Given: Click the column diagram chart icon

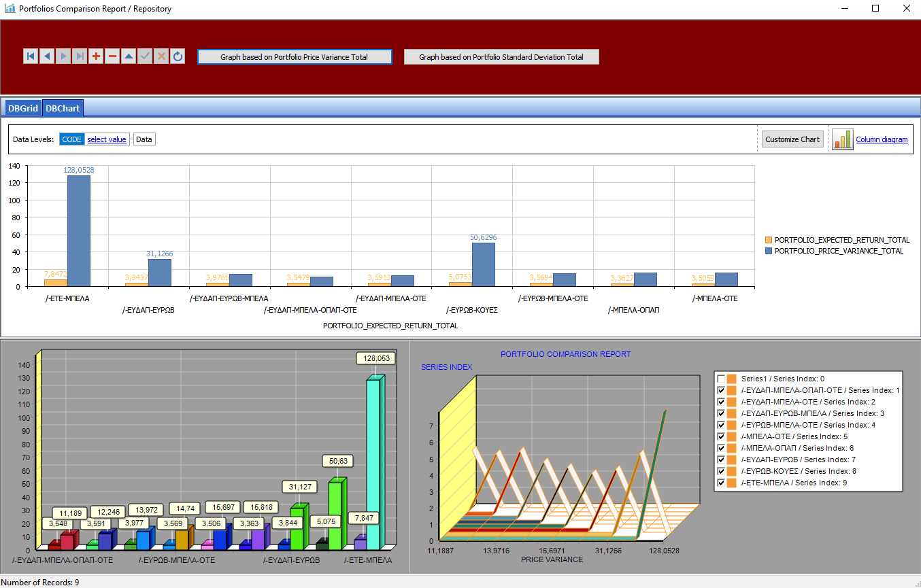Looking at the screenshot, I should pyautogui.click(x=843, y=139).
